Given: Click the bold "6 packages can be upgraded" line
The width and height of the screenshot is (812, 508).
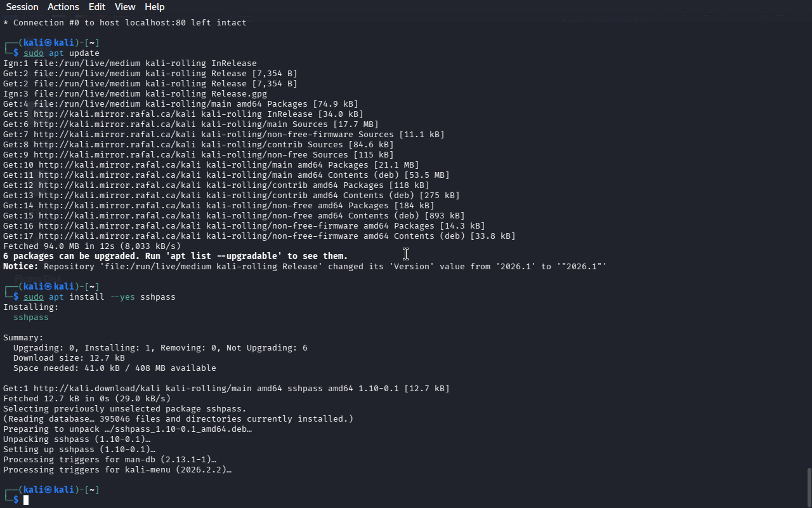Looking at the screenshot, I should (x=176, y=257).
